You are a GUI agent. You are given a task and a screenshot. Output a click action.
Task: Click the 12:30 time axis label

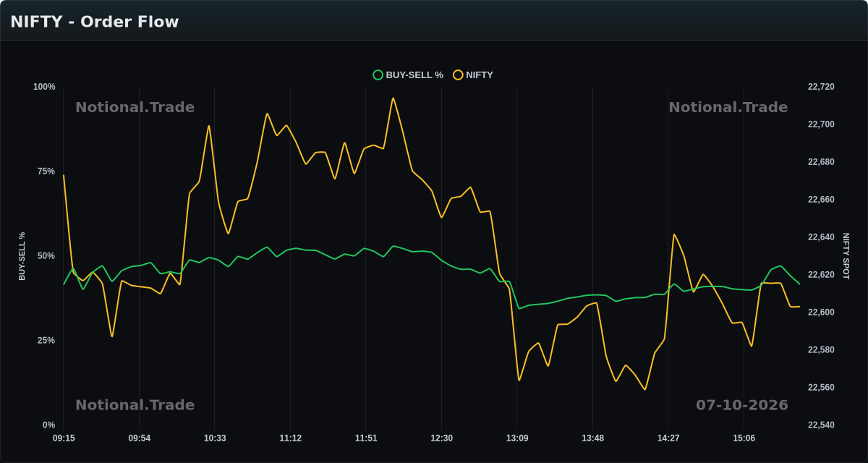[x=441, y=438]
